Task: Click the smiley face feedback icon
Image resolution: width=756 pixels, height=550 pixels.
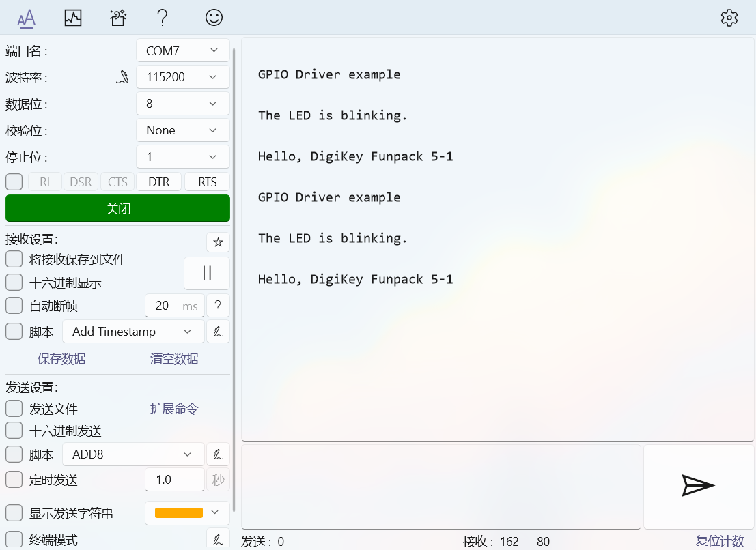Action: 214,18
